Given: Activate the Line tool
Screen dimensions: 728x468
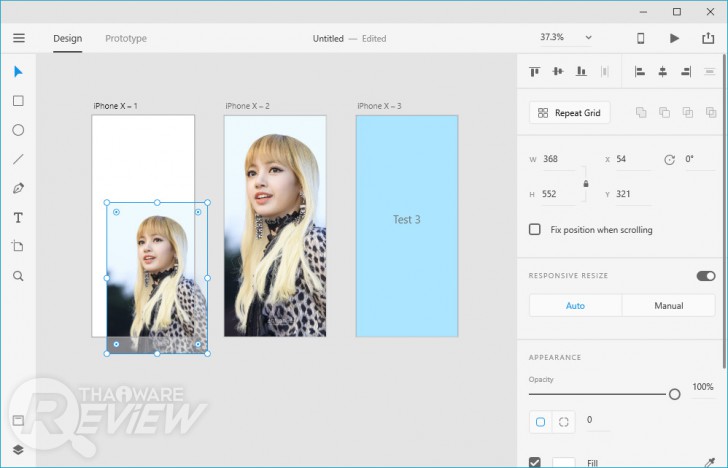Looking at the screenshot, I should pos(18,159).
